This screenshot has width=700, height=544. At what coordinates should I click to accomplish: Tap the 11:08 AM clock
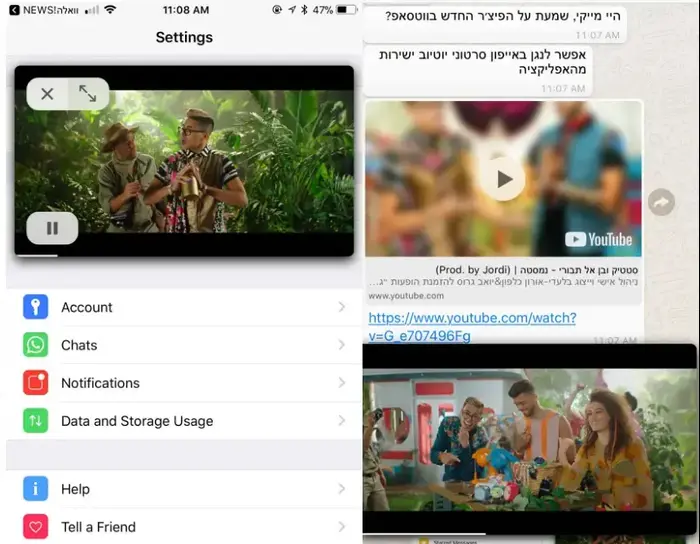click(x=186, y=10)
